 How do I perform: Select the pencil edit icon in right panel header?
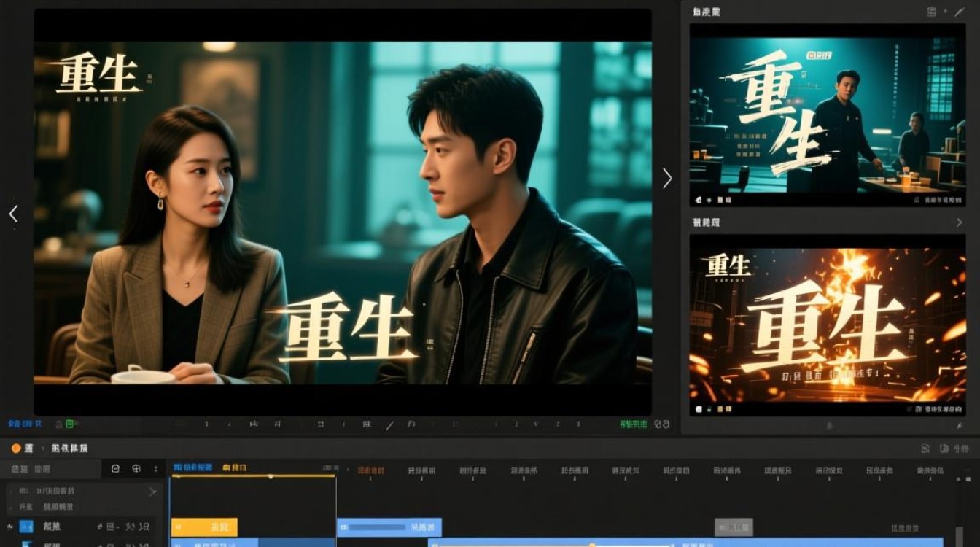tap(959, 12)
